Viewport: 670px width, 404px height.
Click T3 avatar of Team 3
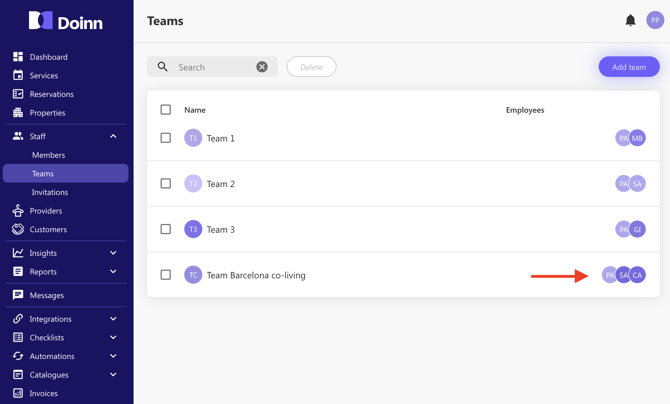(193, 229)
